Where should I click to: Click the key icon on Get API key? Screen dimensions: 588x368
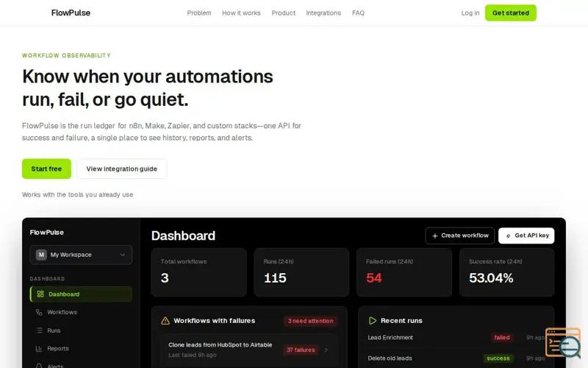[x=509, y=236]
